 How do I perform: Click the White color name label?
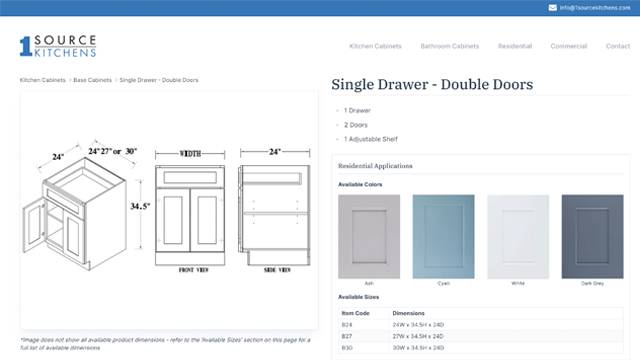coord(518,283)
